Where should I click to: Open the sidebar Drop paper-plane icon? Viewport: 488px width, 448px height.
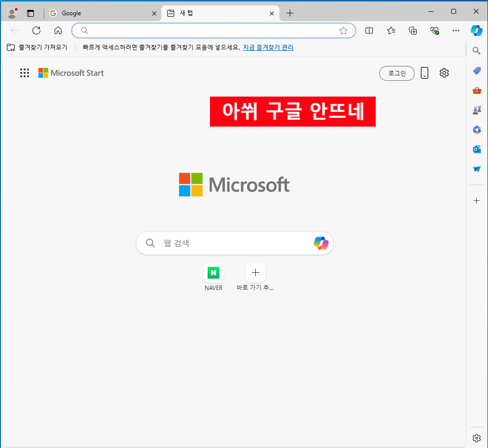point(477,169)
